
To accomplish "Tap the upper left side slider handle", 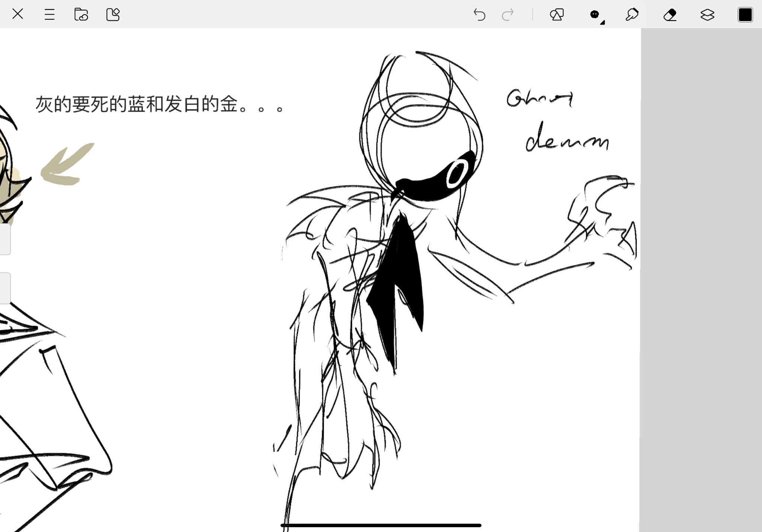I will point(4,239).
